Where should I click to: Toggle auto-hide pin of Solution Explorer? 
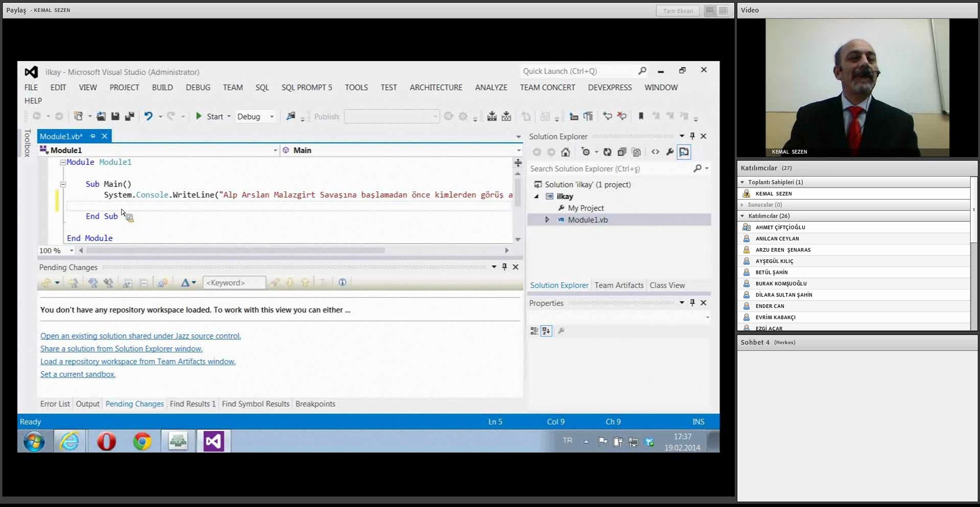[x=692, y=136]
